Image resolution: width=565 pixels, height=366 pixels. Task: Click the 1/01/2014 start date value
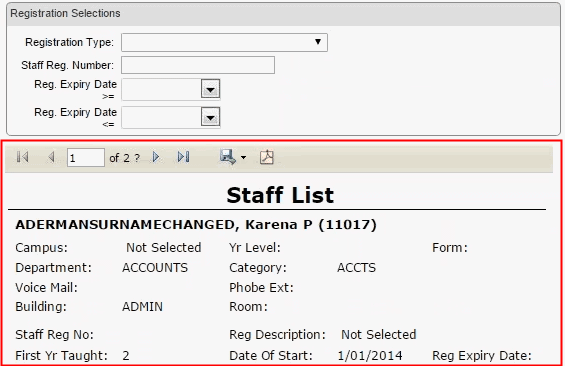point(370,356)
